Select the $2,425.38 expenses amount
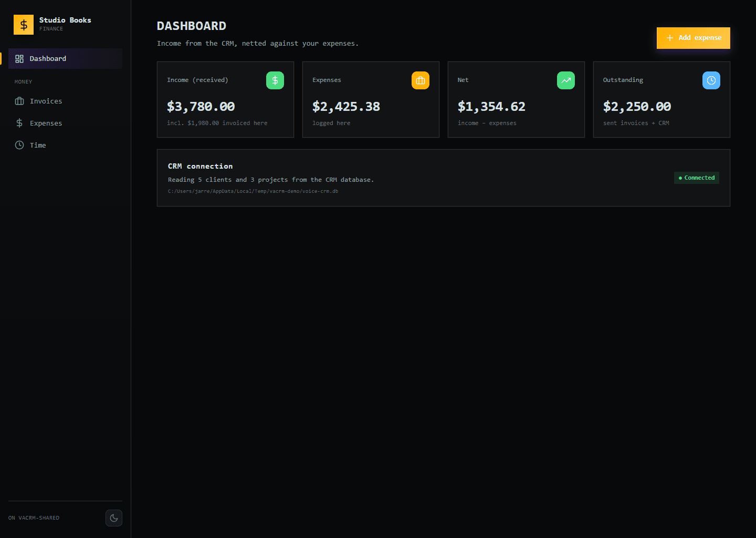 [x=346, y=107]
